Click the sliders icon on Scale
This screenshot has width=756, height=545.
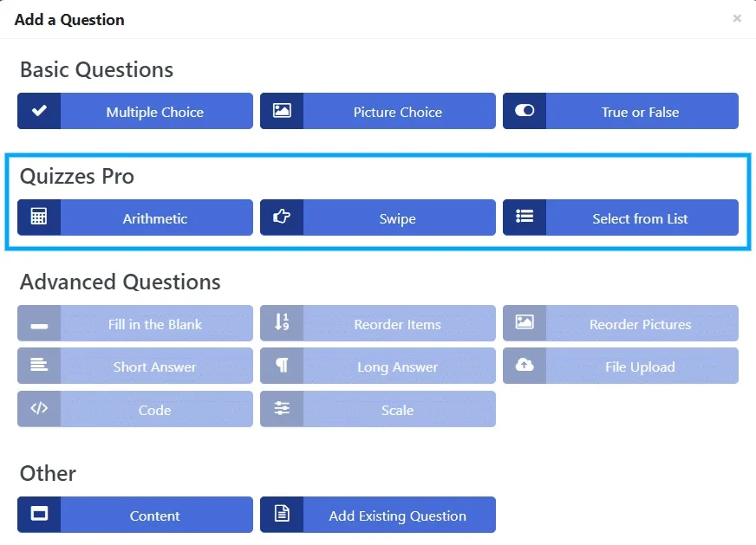click(281, 409)
